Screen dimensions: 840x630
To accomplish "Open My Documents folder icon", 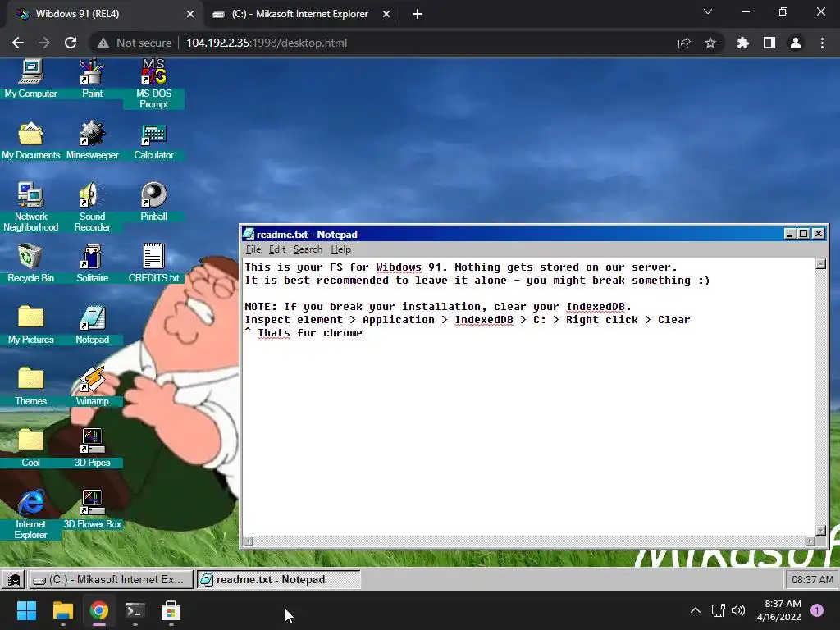I will coord(30,141).
